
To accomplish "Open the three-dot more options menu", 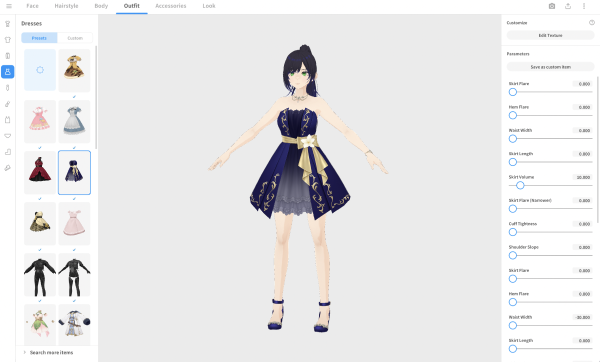I will [584, 6].
